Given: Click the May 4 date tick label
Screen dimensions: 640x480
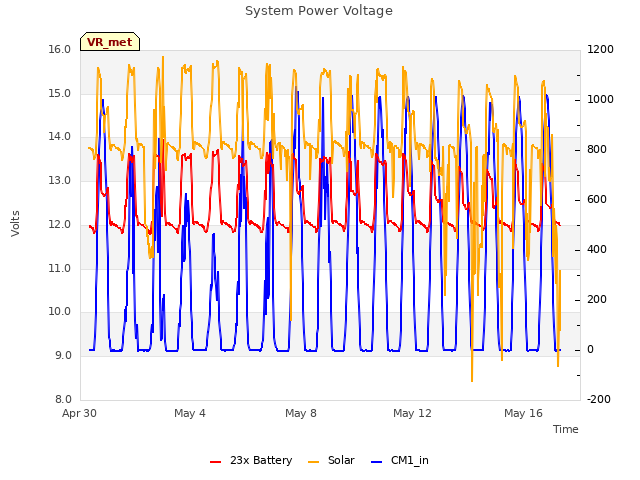Looking at the screenshot, I should pyautogui.click(x=190, y=413).
